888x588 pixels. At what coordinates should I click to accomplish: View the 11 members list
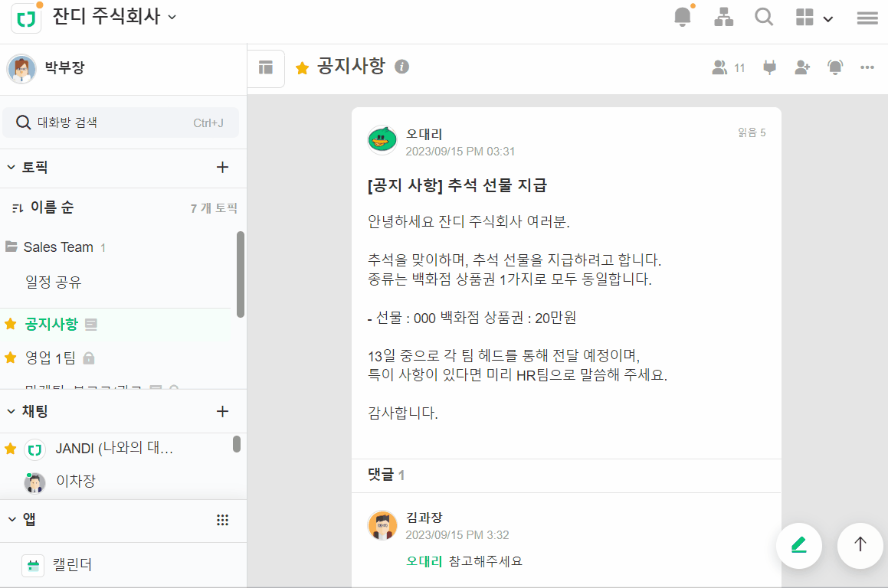tap(729, 68)
